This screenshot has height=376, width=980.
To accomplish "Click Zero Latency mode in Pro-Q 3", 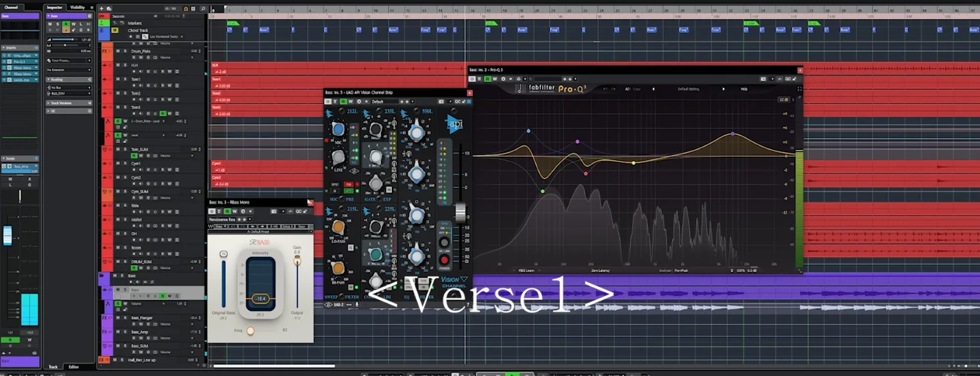I will [x=600, y=271].
